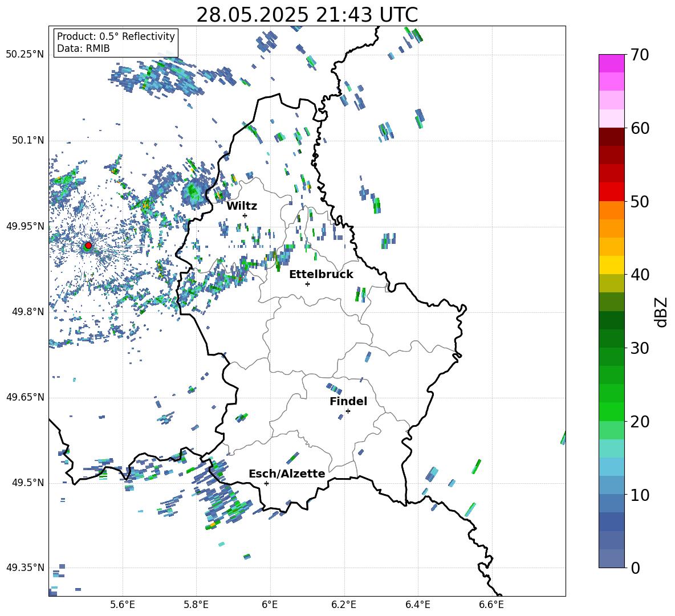Click the red radar site marker

pos(88,245)
